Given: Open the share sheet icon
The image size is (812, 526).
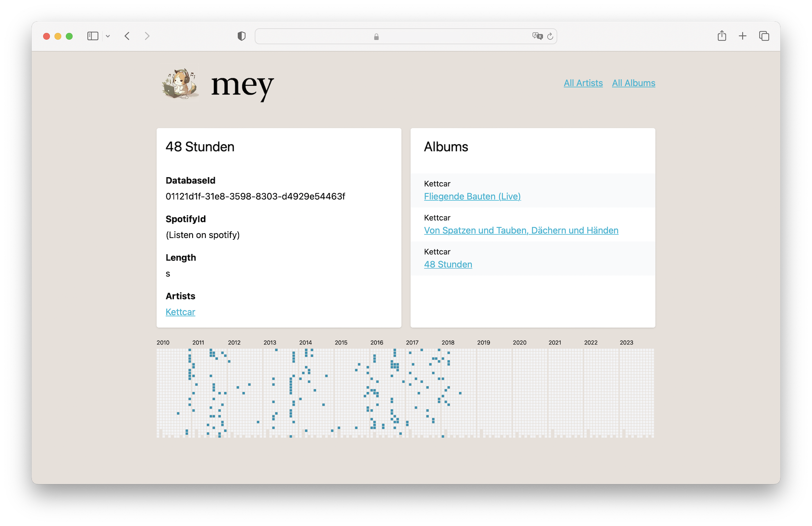Looking at the screenshot, I should [722, 36].
